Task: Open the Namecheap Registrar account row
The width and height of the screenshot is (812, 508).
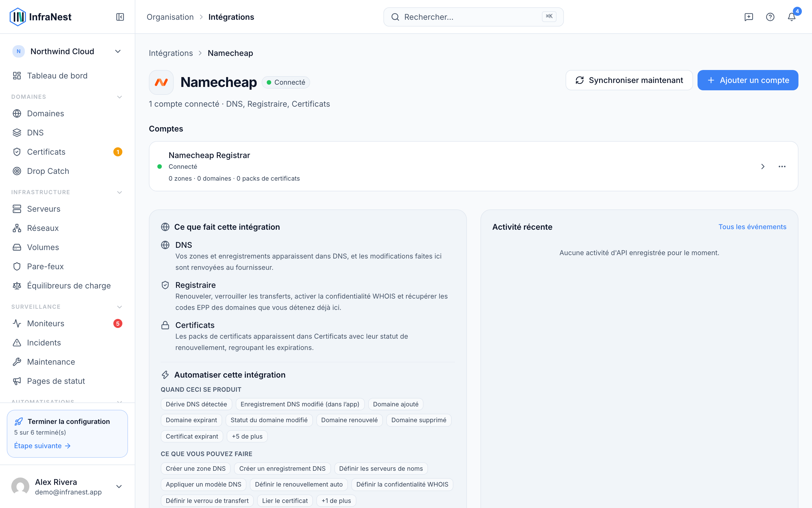Action: point(473,166)
